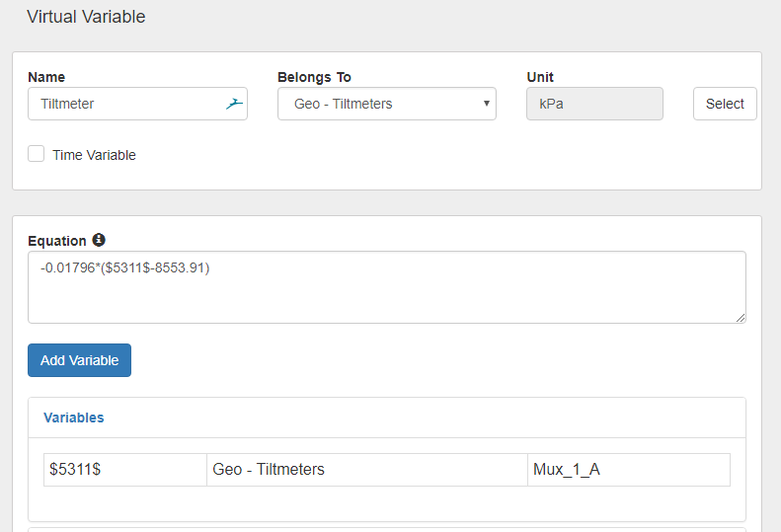Select the $5311$ variable cell

coord(125,470)
